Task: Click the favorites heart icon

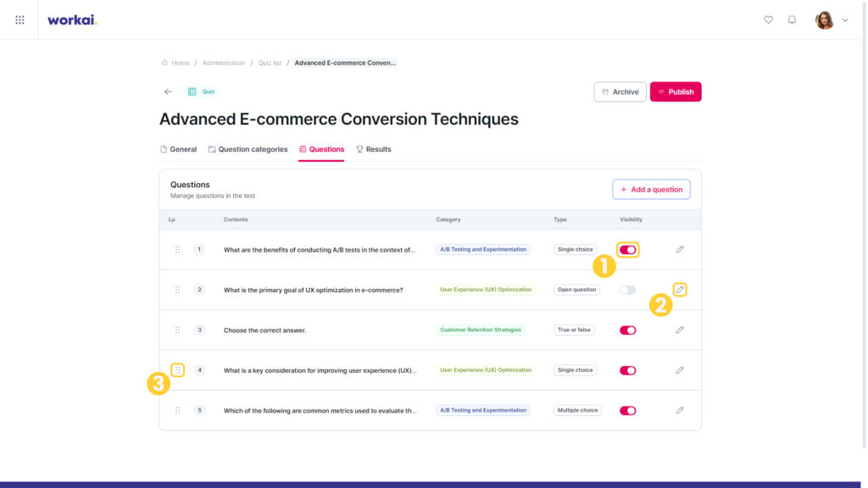Action: click(768, 20)
